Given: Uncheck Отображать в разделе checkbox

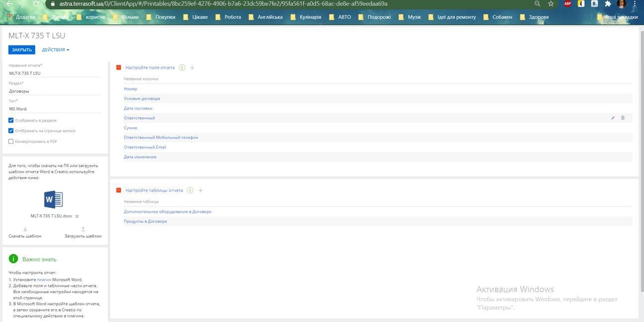Looking at the screenshot, I should [11, 121].
